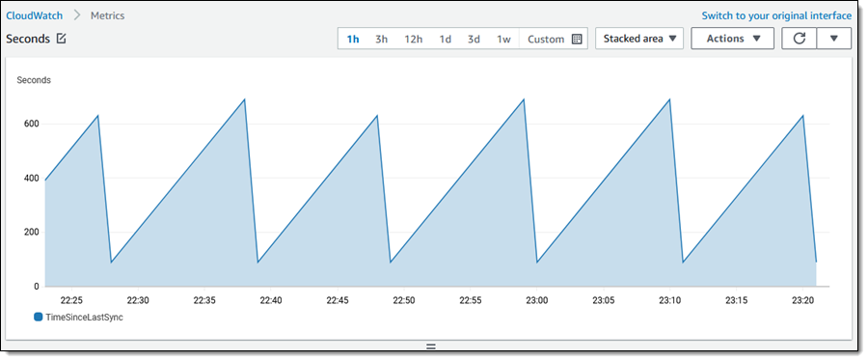This screenshot has height=361, width=868.
Task: Click the Seconds graph title text
Action: coord(28,39)
